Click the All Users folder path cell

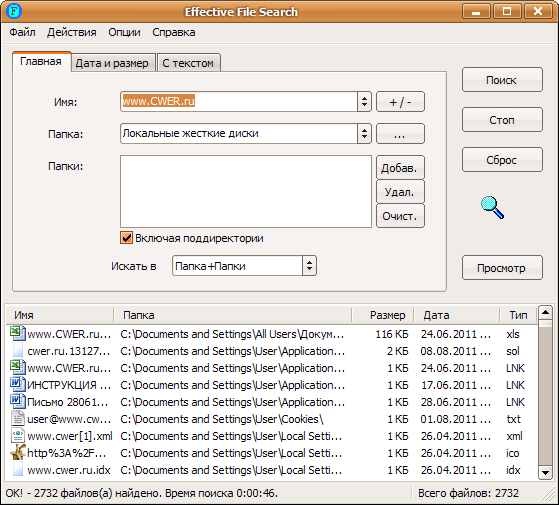point(232,334)
